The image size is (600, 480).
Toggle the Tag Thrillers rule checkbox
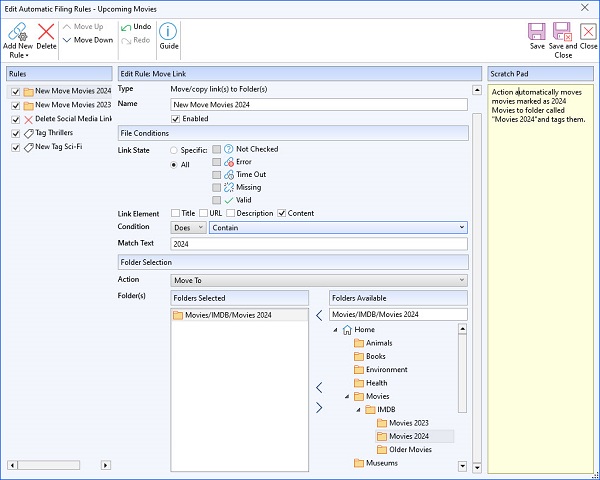coord(15,133)
